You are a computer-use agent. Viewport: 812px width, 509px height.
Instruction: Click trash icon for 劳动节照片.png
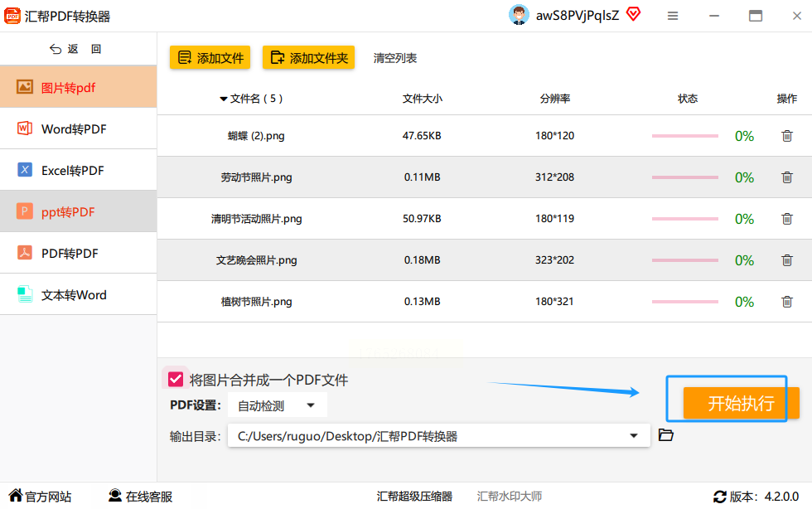click(x=786, y=177)
